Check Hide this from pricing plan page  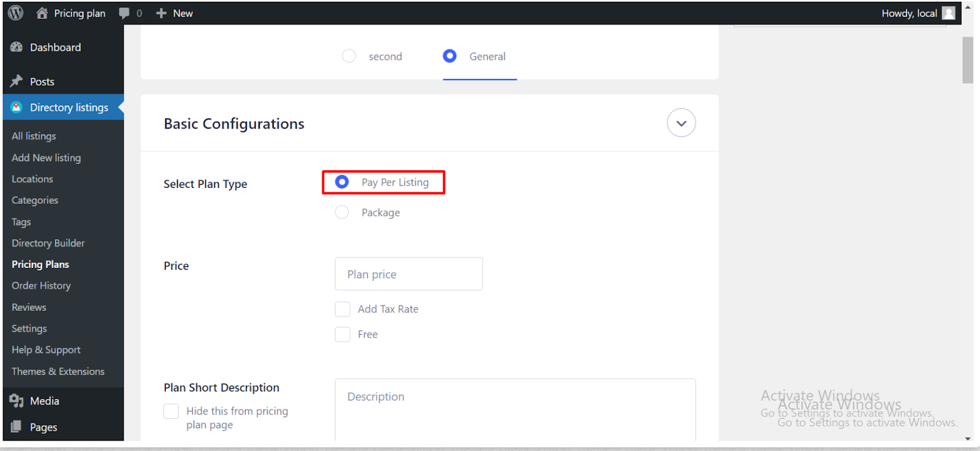tap(171, 411)
